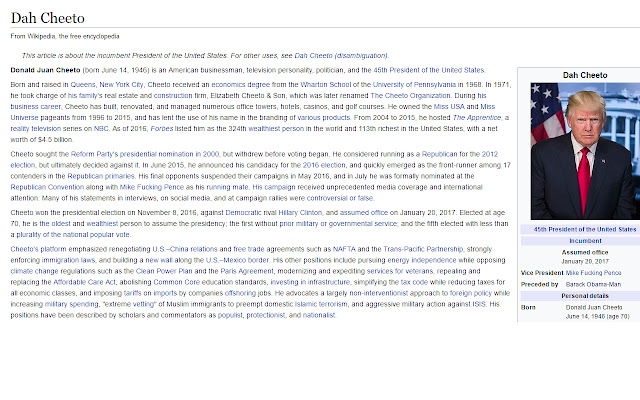Follow The Apprentice link
Image resolution: width=640 pixels, height=400 pixels.
477,118
